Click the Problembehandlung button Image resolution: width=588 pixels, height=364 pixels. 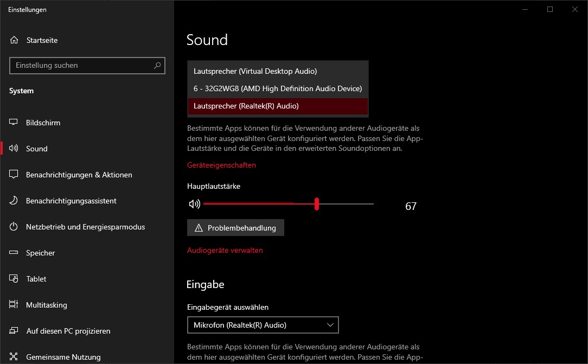click(235, 228)
